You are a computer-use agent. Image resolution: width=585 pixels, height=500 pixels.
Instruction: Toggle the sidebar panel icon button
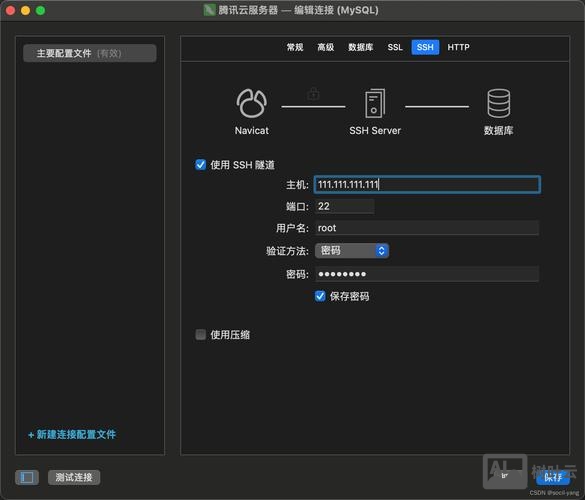tap(27, 477)
